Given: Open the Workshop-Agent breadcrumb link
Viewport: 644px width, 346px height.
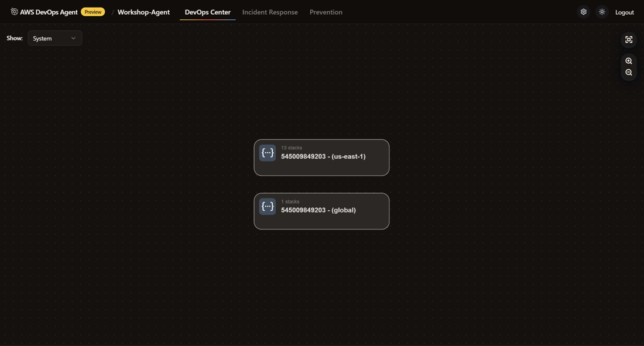Looking at the screenshot, I should 143,11.
